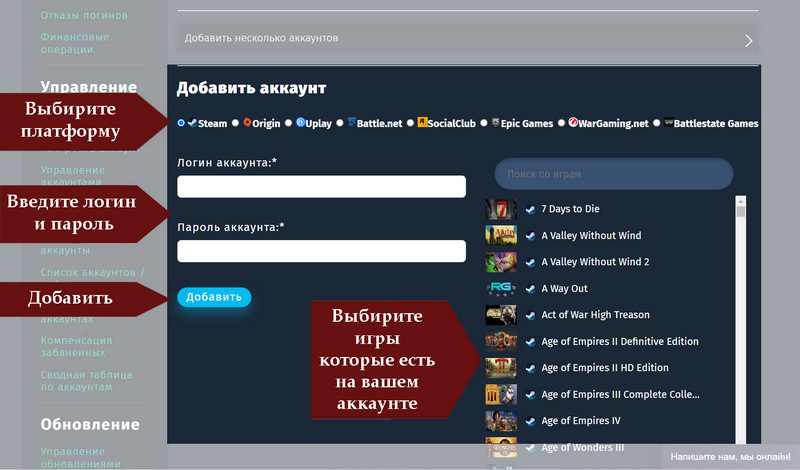Click Age of Empires III Complete Collection icon
The image size is (800, 470).
pos(501,394)
